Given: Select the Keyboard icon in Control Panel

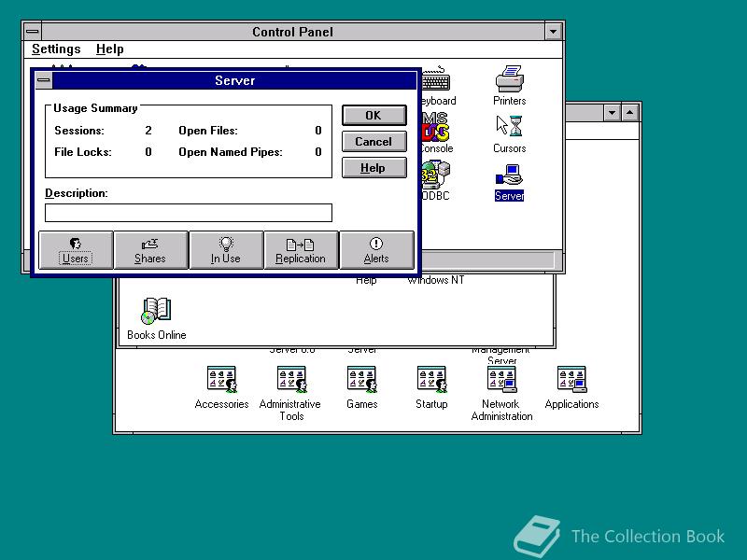Looking at the screenshot, I should (x=437, y=86).
